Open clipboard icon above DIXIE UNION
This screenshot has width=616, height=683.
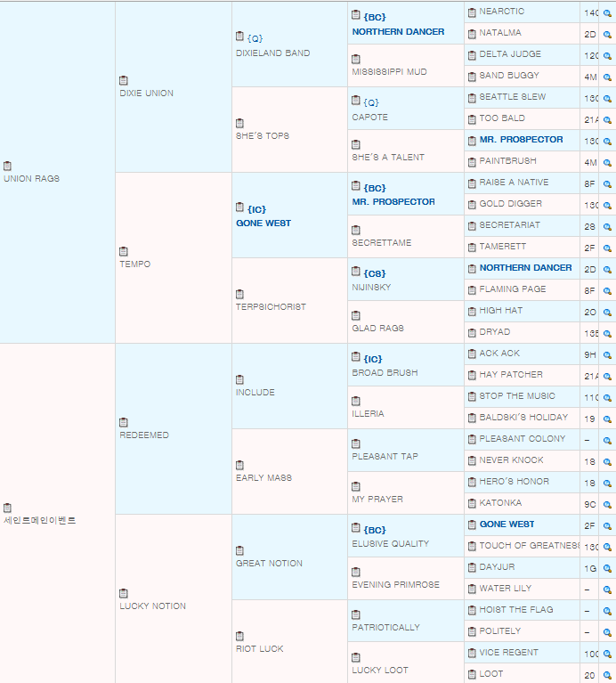point(124,80)
